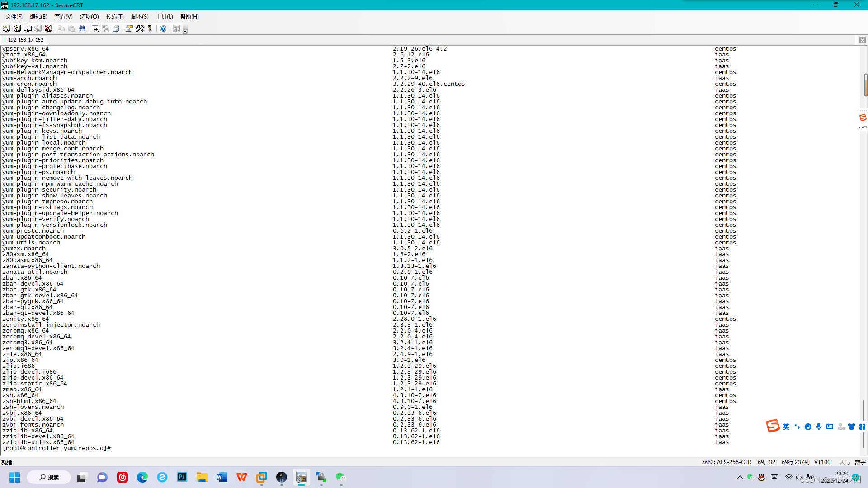The height and width of the screenshot is (488, 868).
Task: Toggle the 数字 num-lock indicator
Action: [x=860, y=462]
